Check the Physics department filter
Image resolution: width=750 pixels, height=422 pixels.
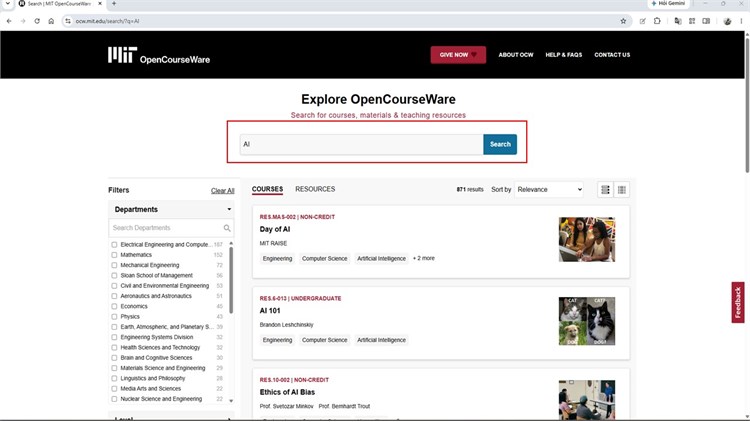point(114,317)
